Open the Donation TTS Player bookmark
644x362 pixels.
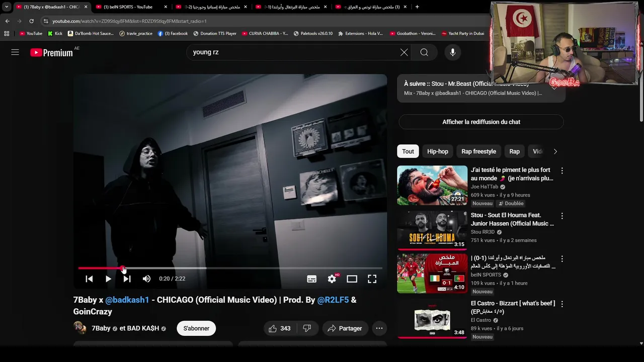(214, 34)
